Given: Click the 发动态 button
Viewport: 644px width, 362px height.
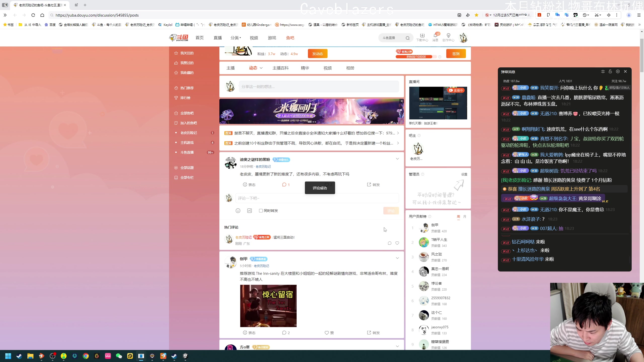Looking at the screenshot, I should 317,54.
